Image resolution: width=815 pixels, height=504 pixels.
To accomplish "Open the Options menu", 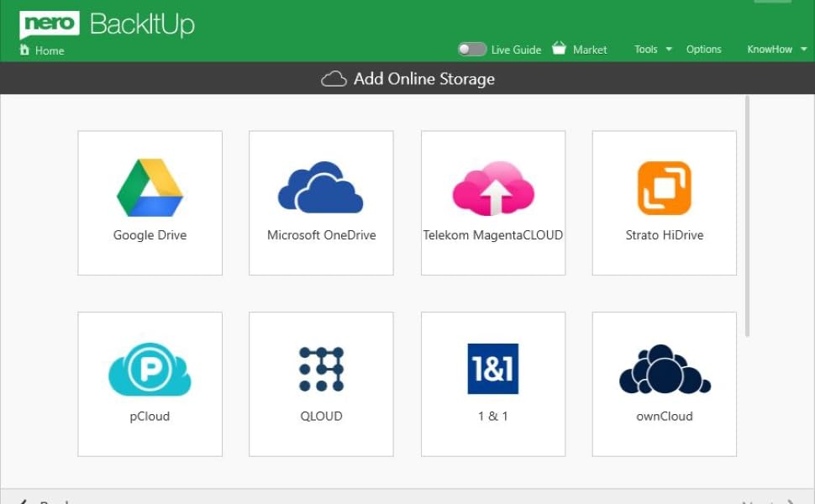I will [703, 50].
